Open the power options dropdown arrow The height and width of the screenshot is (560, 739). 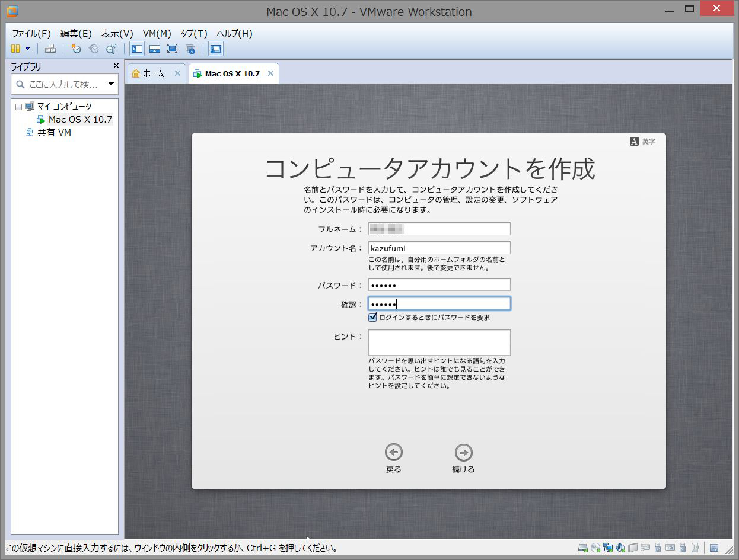[x=27, y=49]
